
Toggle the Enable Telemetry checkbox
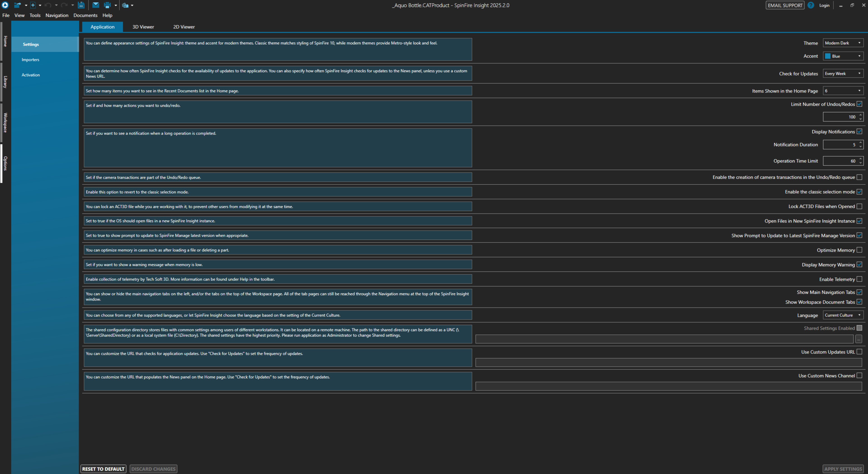(859, 279)
